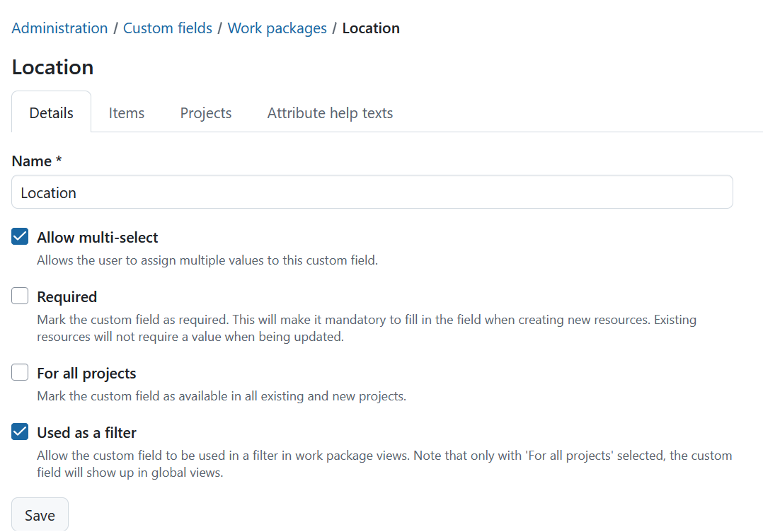Uncheck the Used as a filter option
The image size is (763, 532).
pyautogui.click(x=19, y=431)
